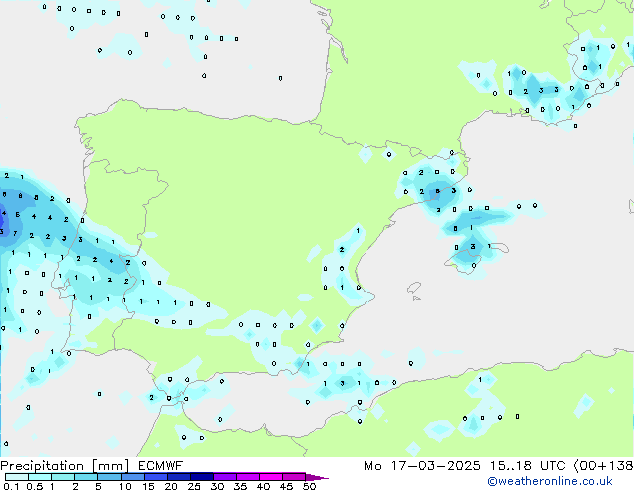Click legend scale label "0.5"
The width and height of the screenshot is (634, 490).
(x=34, y=486)
